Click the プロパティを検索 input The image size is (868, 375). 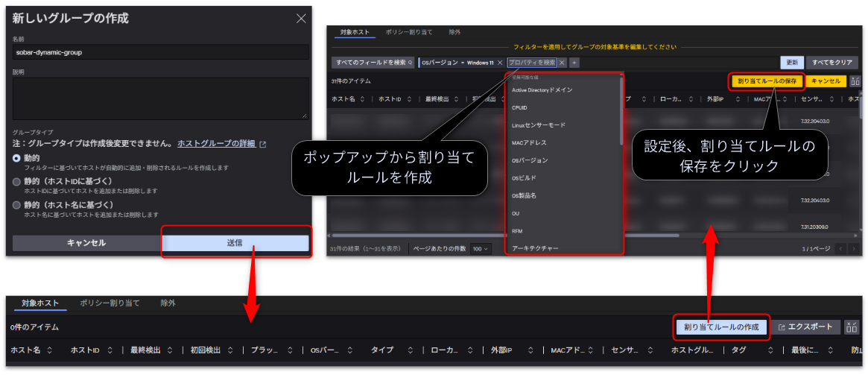(x=532, y=63)
